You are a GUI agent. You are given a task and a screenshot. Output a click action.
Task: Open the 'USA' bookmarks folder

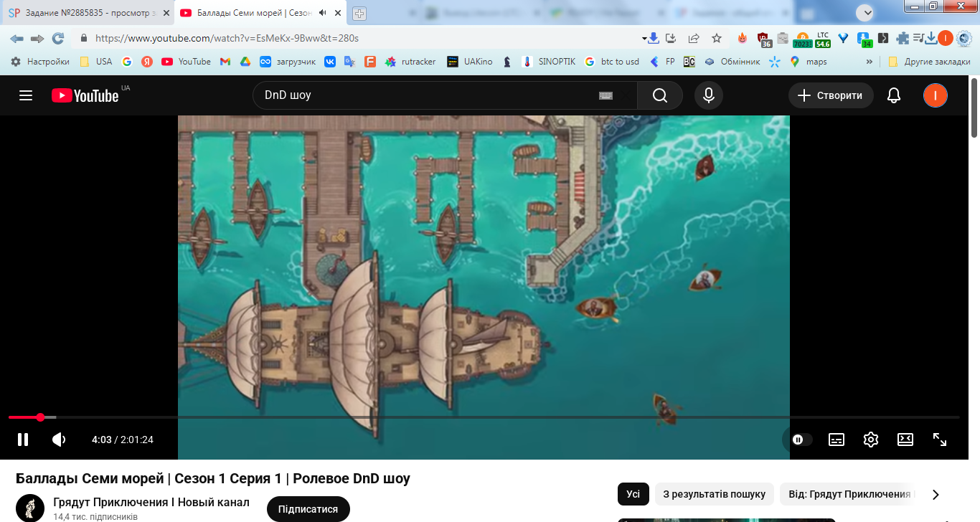coord(95,62)
